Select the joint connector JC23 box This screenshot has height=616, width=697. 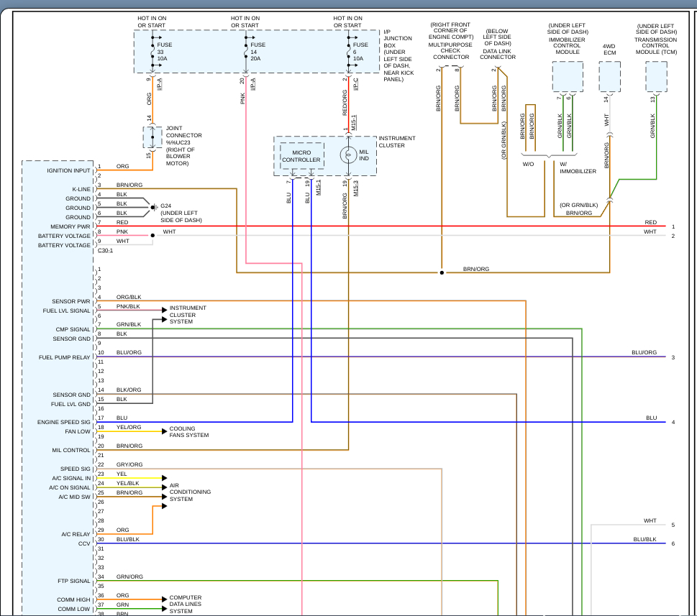tap(152, 137)
